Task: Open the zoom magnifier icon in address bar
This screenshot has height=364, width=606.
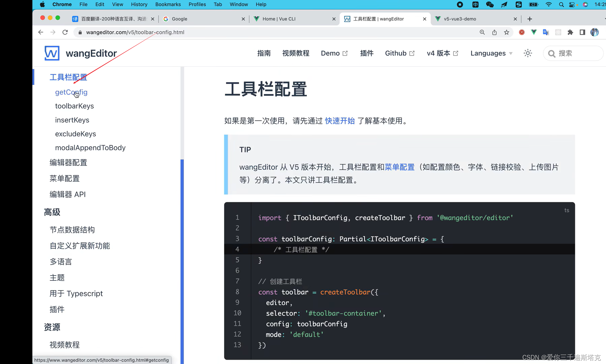Action: [482, 32]
